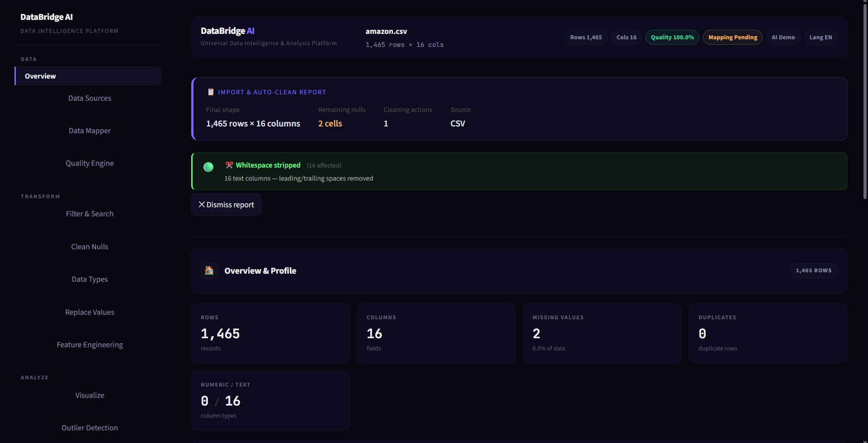Click the DataBridge AI logo in the sidebar
This screenshot has height=443, width=868.
pos(47,17)
